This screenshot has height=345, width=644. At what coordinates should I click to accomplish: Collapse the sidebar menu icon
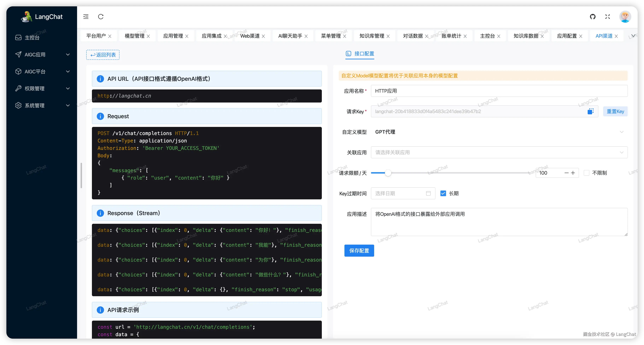pos(86,17)
